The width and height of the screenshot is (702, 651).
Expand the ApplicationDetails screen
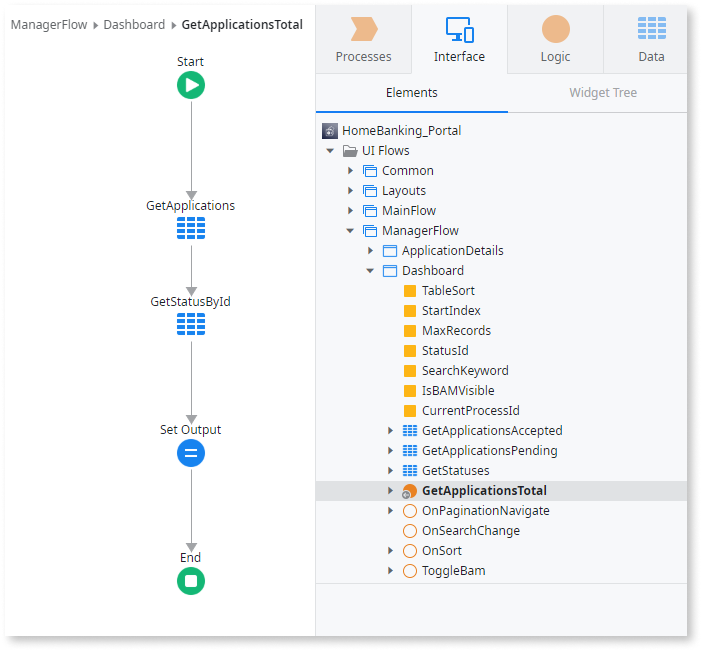(371, 251)
